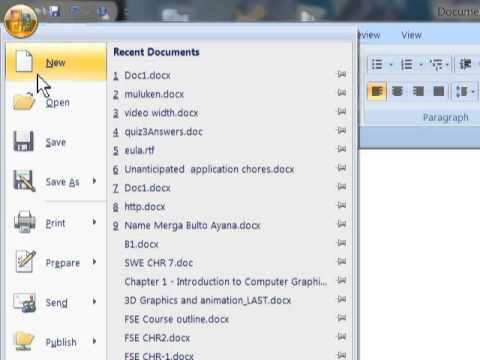Toggle Align Text Left
The width and height of the screenshot is (480, 360).
click(x=377, y=91)
